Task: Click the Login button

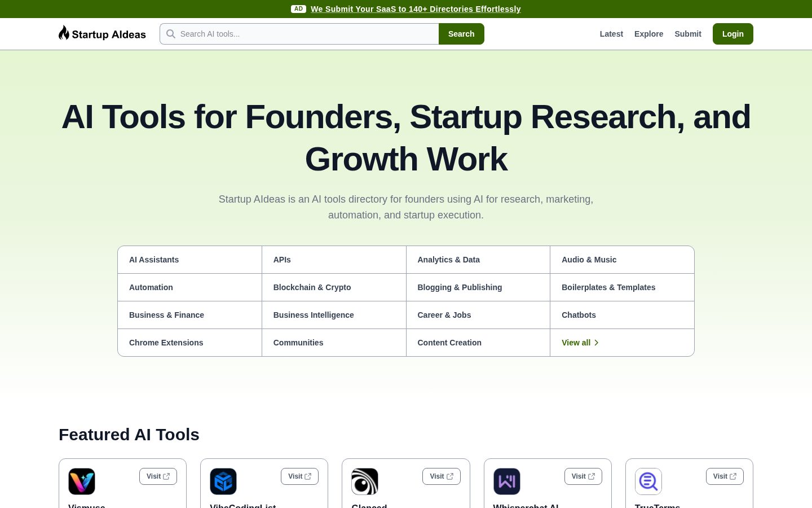Action: coord(733,34)
